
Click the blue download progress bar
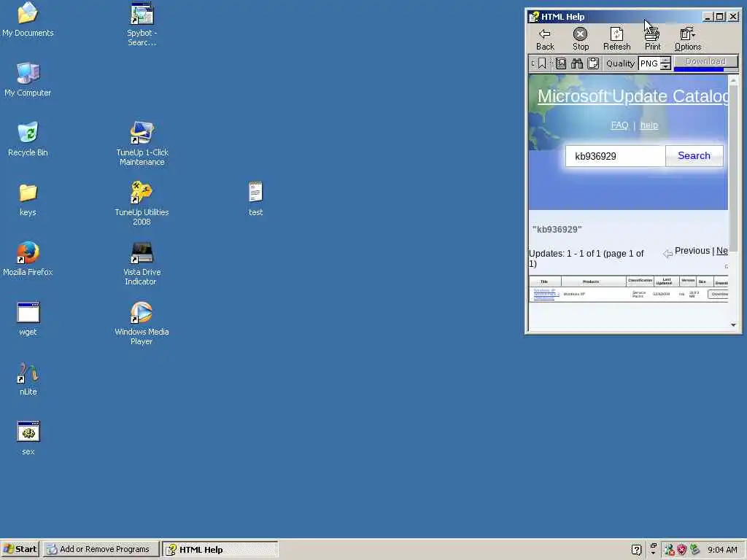pyautogui.click(x=699, y=70)
